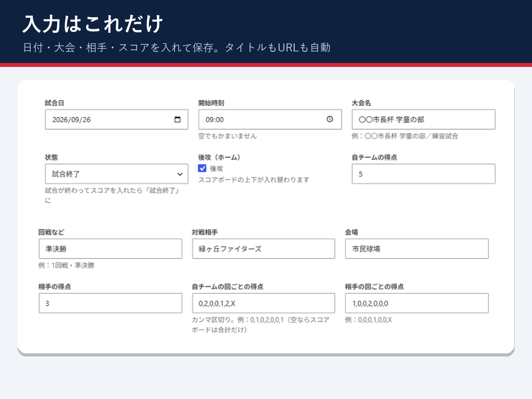Click the hint 例：0,0,0,1,0,0,X
This screenshot has width=532, height=399.
coord(368,320)
